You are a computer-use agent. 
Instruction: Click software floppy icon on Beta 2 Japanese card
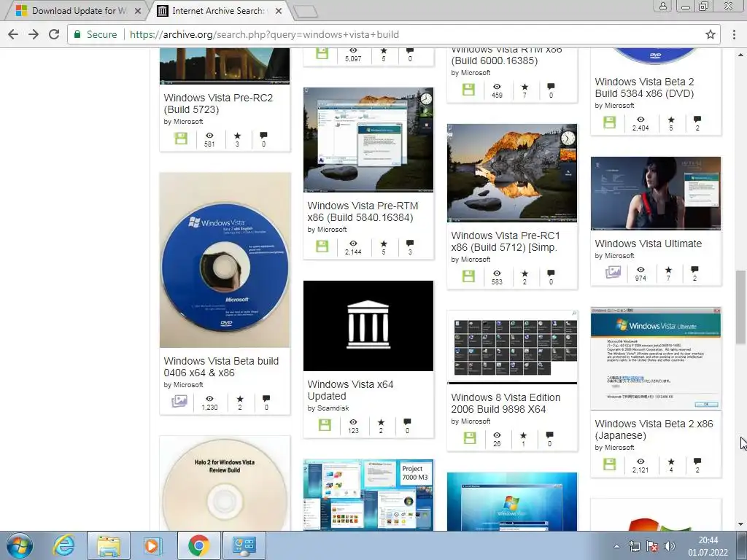point(610,464)
